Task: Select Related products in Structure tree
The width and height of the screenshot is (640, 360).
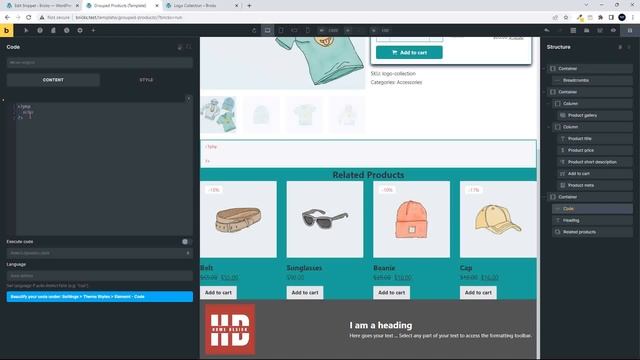Action: point(591,232)
